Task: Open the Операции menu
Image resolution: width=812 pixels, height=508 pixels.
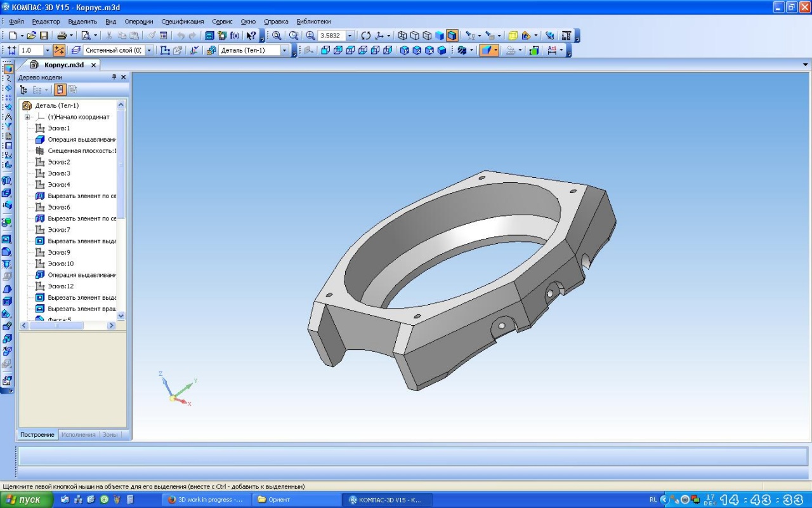Action: pyautogui.click(x=138, y=22)
